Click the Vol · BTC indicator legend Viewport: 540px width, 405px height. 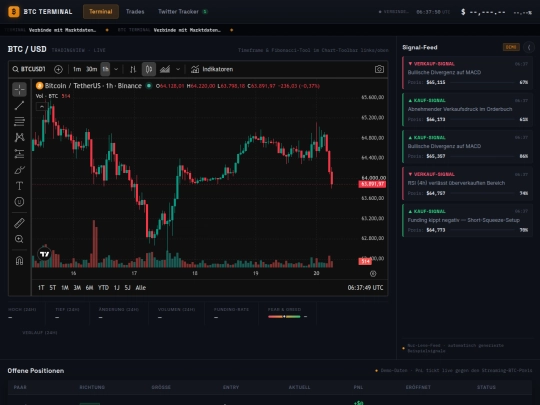click(x=53, y=96)
